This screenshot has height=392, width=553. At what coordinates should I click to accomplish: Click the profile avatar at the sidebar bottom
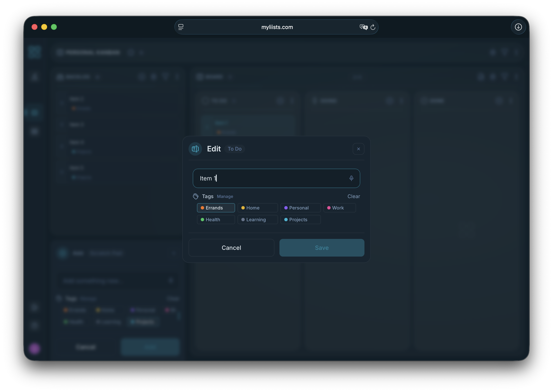35,348
